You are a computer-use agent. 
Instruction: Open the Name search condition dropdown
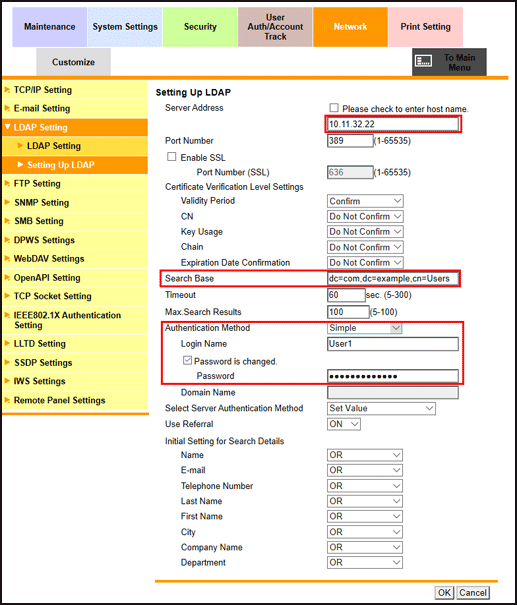(x=365, y=455)
